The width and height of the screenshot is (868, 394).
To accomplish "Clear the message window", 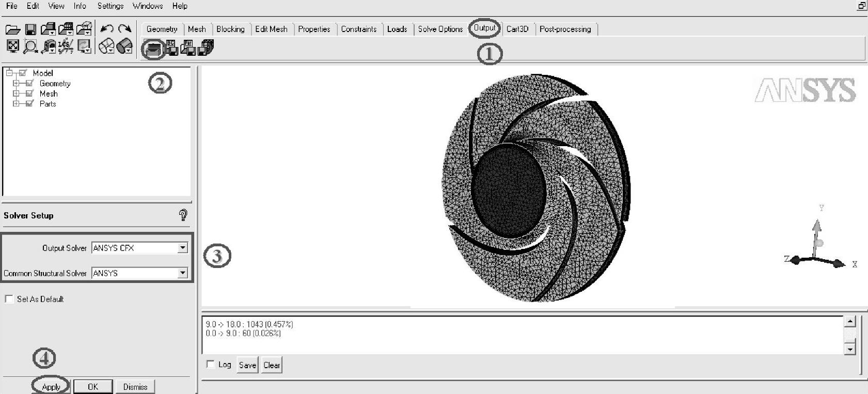I will (272, 365).
